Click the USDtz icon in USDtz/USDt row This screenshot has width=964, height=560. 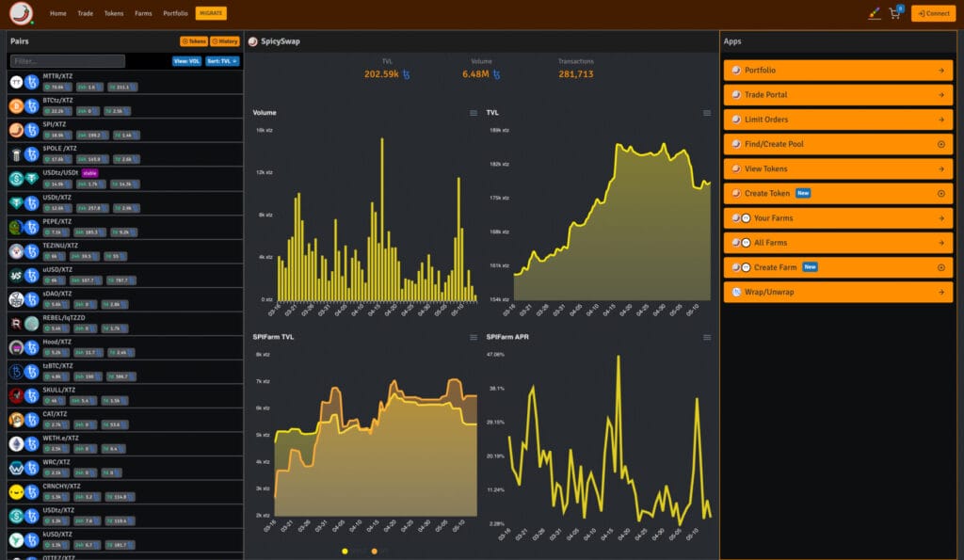(16, 178)
